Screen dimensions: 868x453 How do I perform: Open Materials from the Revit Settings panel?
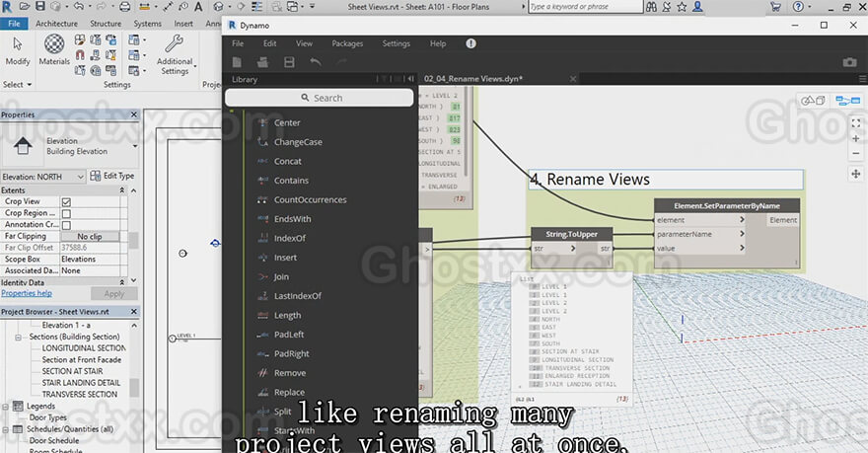[x=54, y=50]
